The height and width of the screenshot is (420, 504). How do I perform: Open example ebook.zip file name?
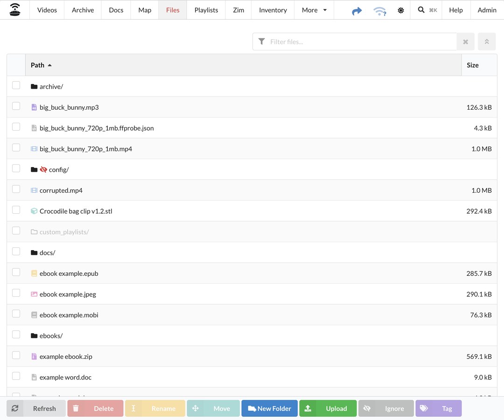(66, 357)
